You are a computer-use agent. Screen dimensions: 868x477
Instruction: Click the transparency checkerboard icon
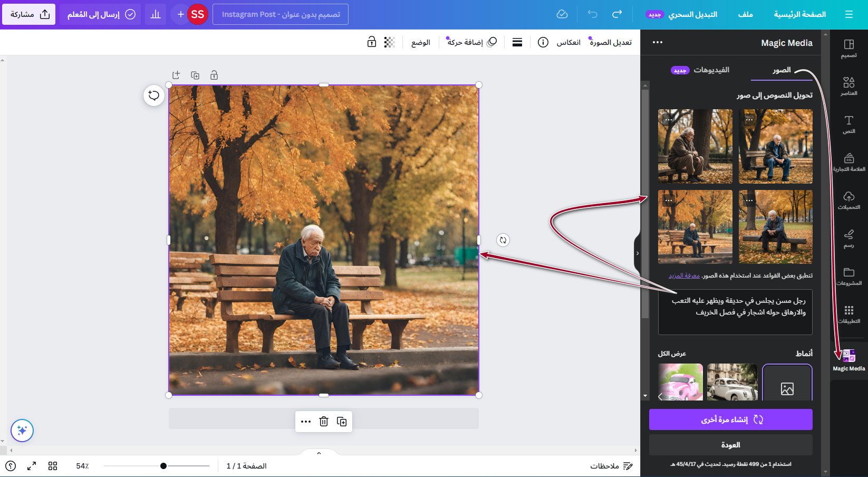389,43
